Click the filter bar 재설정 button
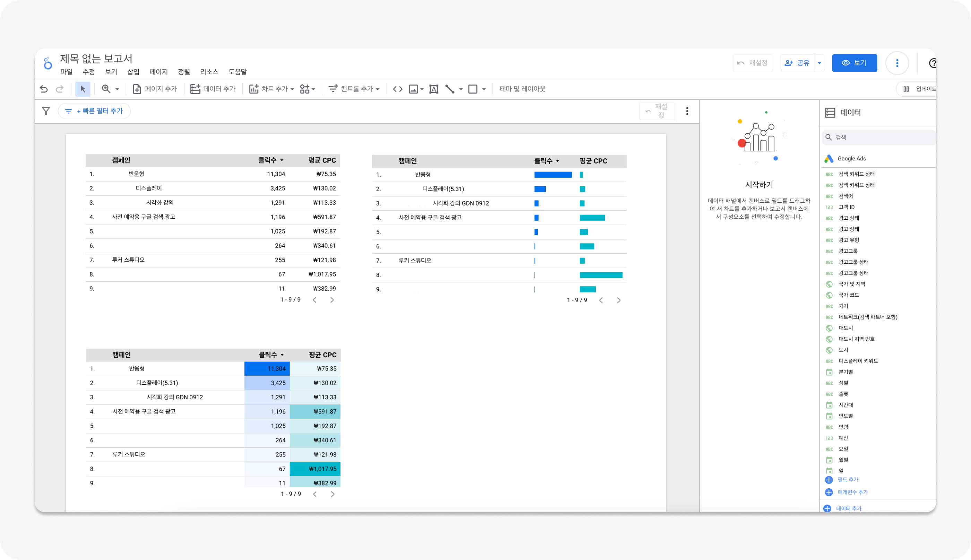The width and height of the screenshot is (971, 560). [x=657, y=111]
